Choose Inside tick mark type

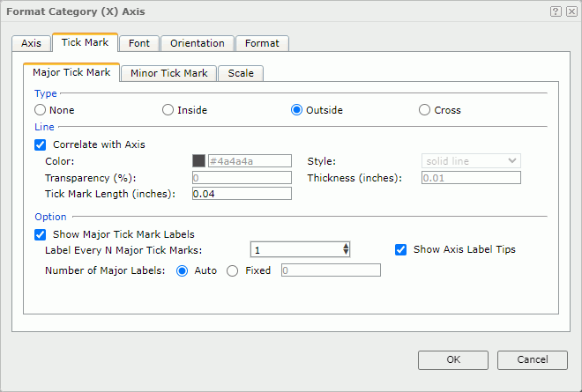[168, 110]
